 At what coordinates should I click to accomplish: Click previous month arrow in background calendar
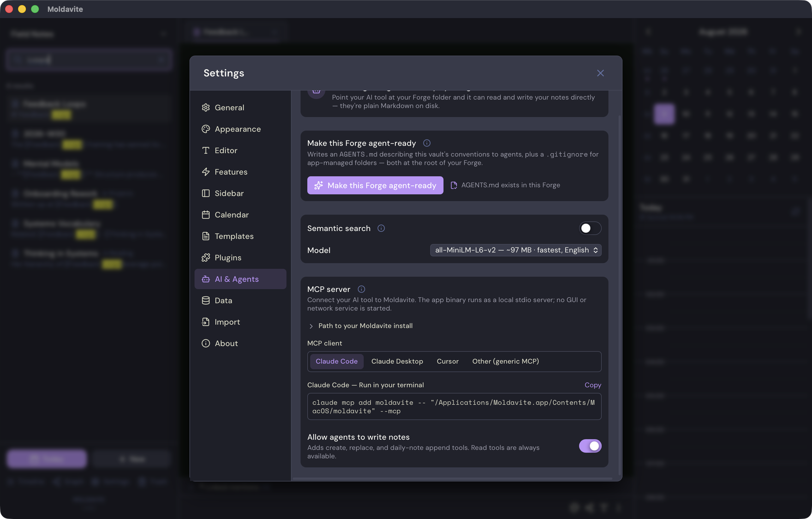(648, 32)
